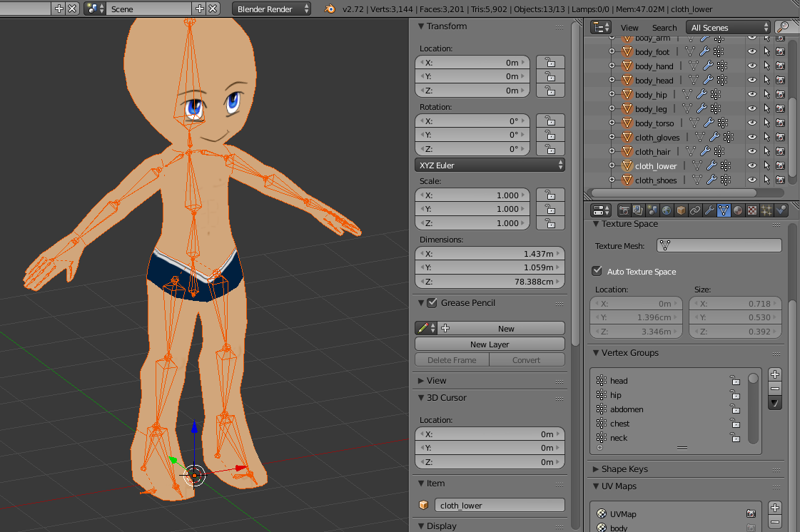Toggle renderability camera of cloth_shoes
The height and width of the screenshot is (532, 800).
[x=780, y=180]
